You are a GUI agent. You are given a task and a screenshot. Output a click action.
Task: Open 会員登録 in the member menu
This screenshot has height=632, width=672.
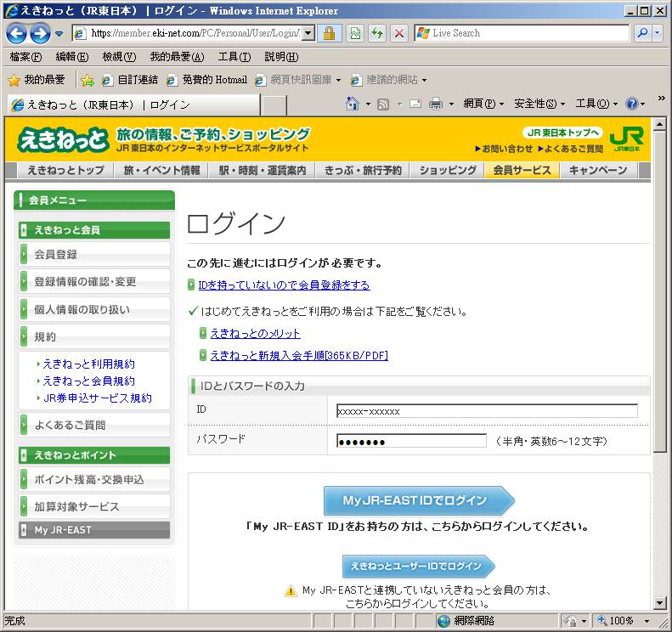tap(94, 255)
